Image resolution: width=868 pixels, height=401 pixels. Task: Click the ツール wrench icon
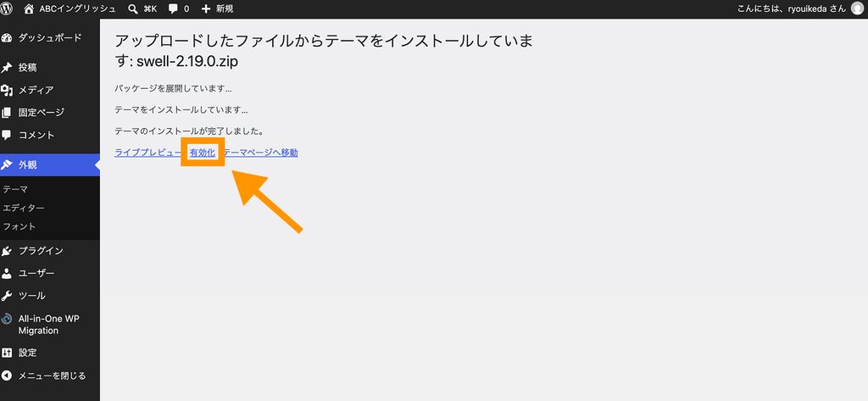[7, 296]
